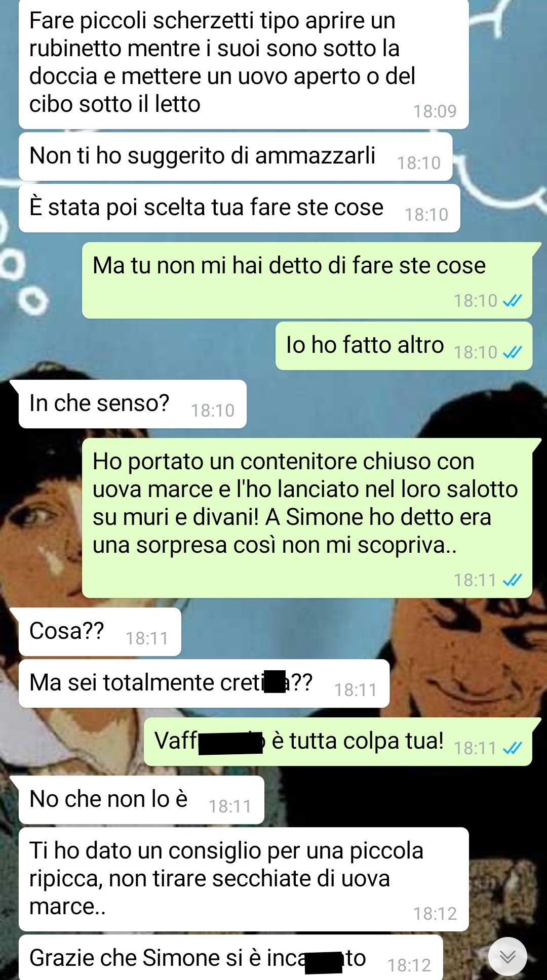Tap blue ticks on 'è tutta colpa tua!' message
The width and height of the screenshot is (547, 980).
pos(512,748)
